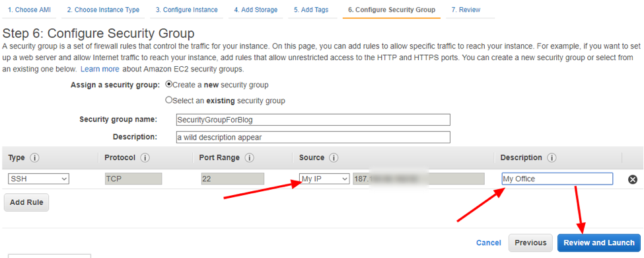Click the Add Rule button
The width and height of the screenshot is (644, 258).
tap(26, 202)
